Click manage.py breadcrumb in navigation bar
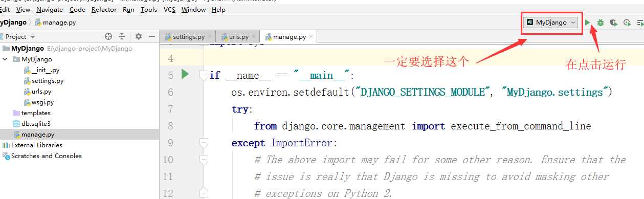This screenshot has width=644, height=199. pos(55,23)
